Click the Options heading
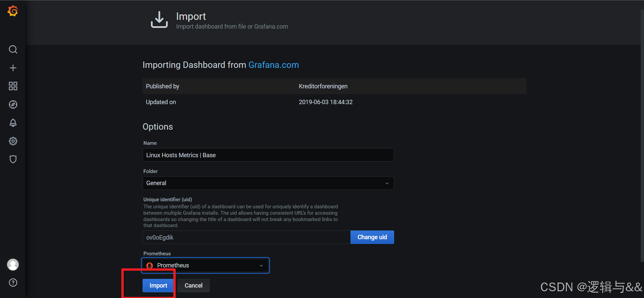 click(x=158, y=127)
